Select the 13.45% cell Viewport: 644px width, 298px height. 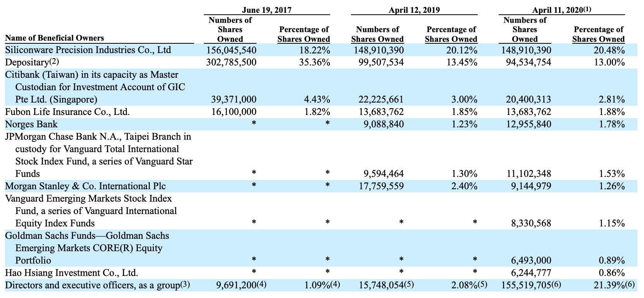(462, 62)
